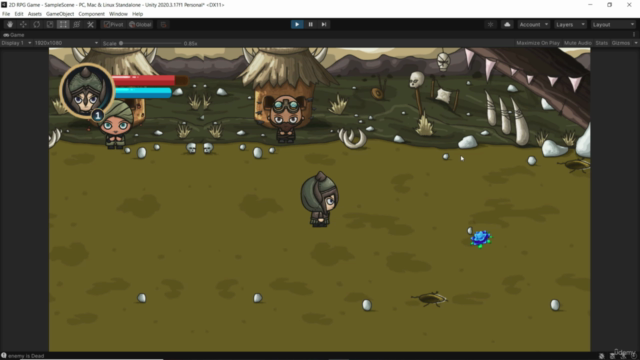Open the File menu
Image resolution: width=640 pixels, height=360 pixels.
[x=6, y=14]
